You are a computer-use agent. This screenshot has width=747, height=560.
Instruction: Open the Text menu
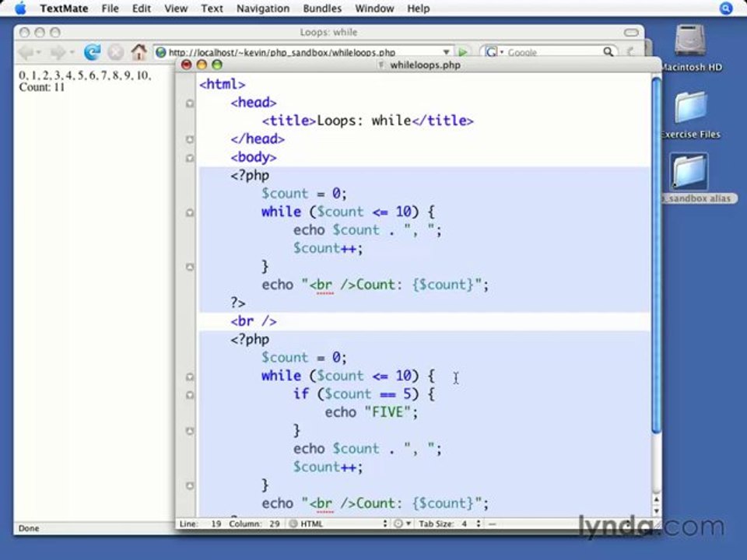click(x=212, y=9)
